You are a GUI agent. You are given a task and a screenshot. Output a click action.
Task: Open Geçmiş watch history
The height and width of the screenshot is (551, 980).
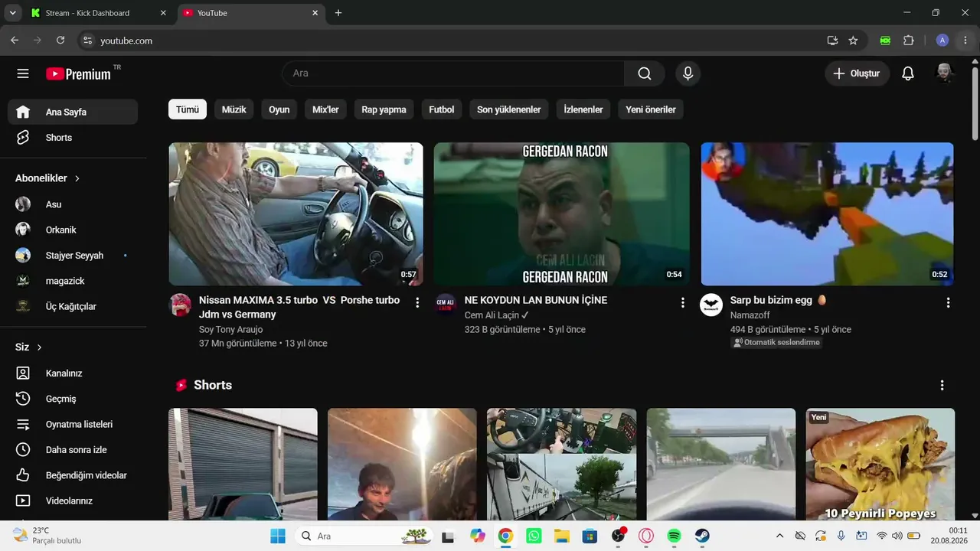pos(73,399)
